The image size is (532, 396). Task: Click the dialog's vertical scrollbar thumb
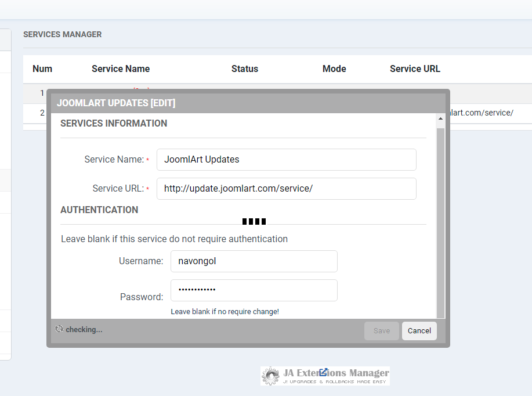(x=440, y=221)
